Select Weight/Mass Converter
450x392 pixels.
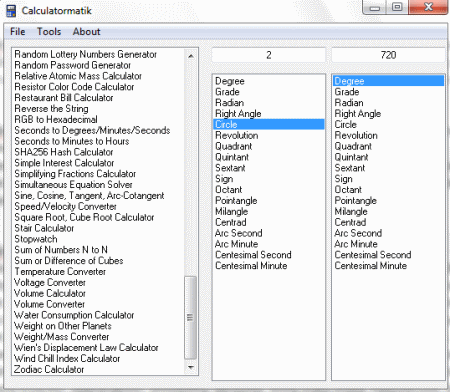pos(62,337)
